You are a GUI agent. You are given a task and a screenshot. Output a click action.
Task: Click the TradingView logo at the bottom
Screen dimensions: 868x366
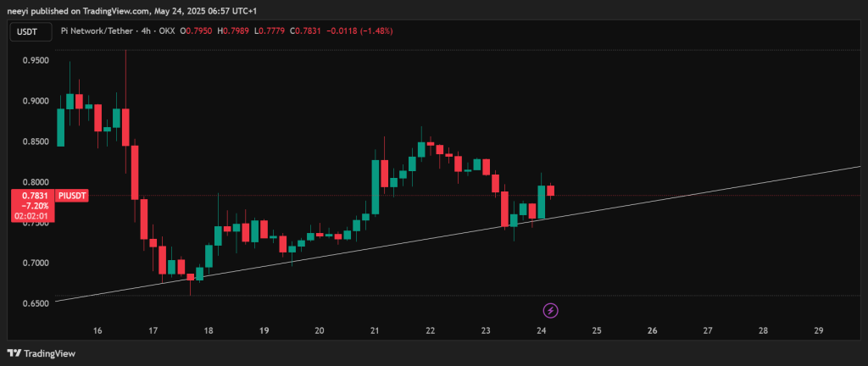click(41, 353)
